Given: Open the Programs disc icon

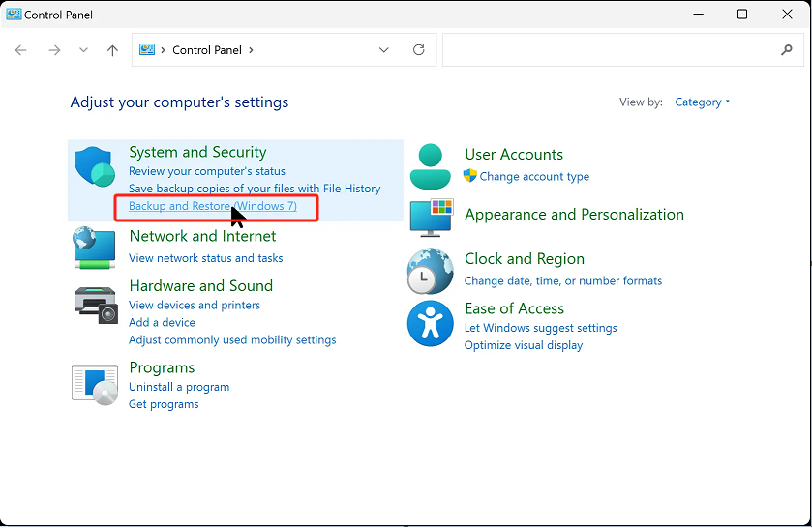Looking at the screenshot, I should pos(95,384).
